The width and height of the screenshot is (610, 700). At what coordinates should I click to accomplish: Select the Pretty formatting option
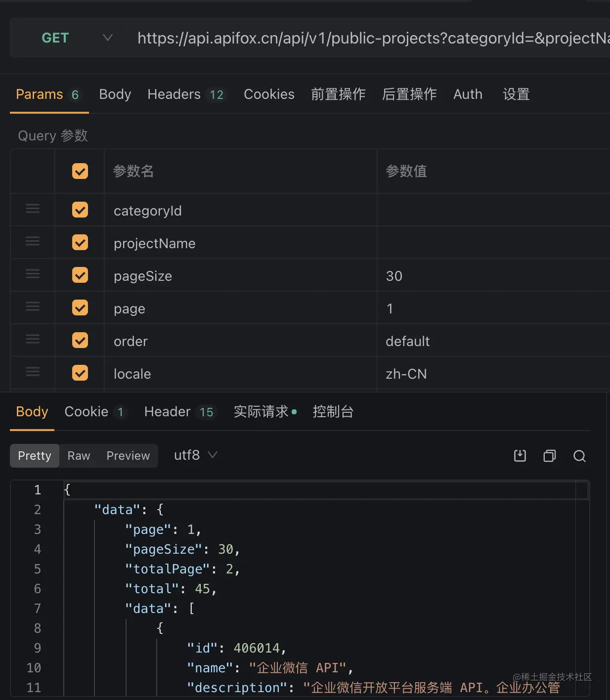(34, 455)
